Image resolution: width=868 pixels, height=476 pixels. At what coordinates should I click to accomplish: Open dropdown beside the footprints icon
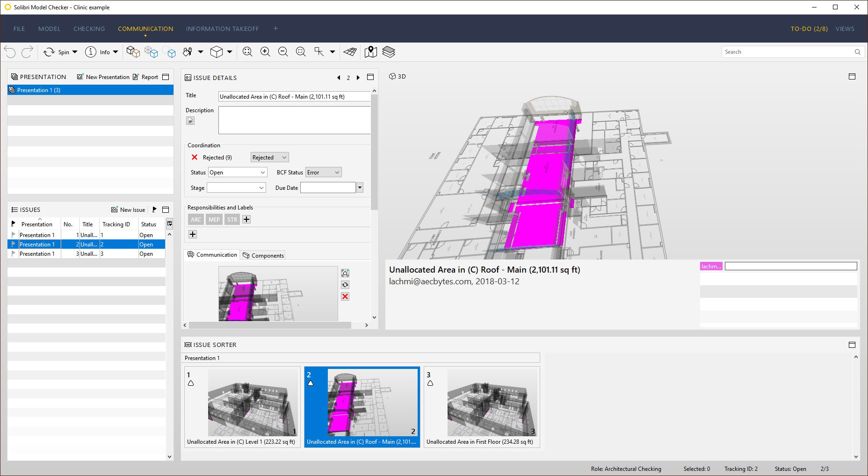(201, 52)
